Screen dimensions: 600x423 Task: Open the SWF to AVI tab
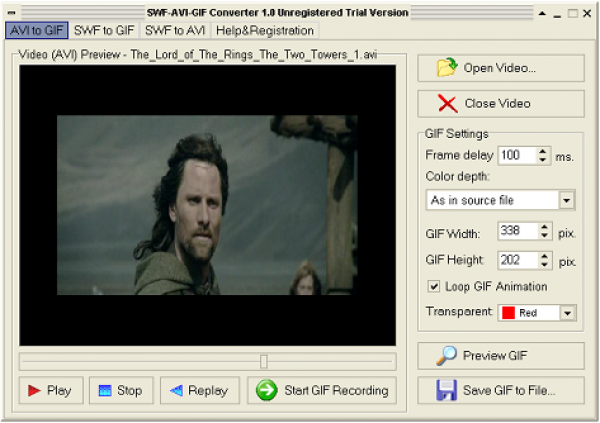click(175, 30)
